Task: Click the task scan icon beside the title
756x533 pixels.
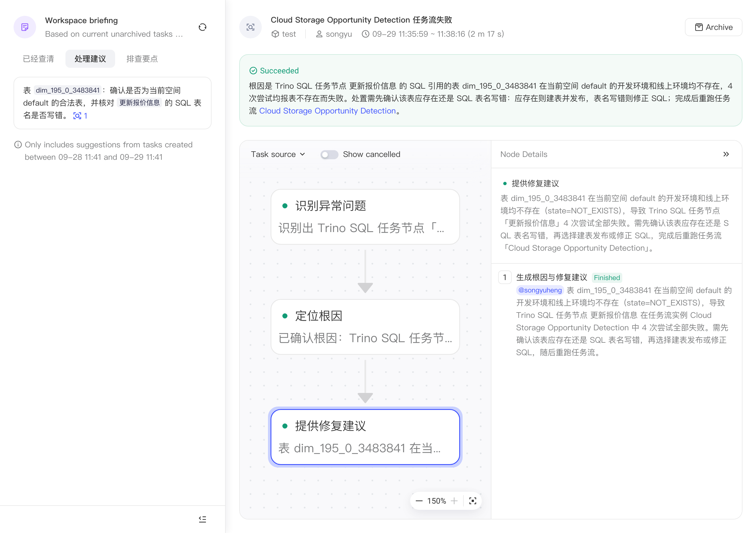Action: [250, 27]
